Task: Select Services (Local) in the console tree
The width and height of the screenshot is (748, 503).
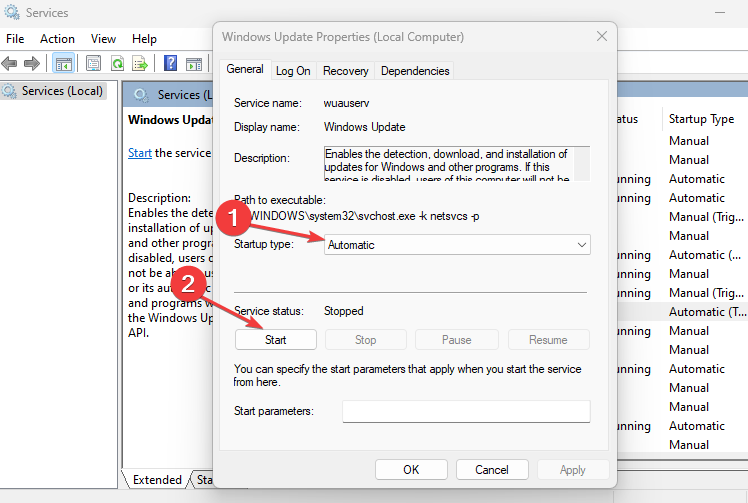Action: (x=53, y=91)
